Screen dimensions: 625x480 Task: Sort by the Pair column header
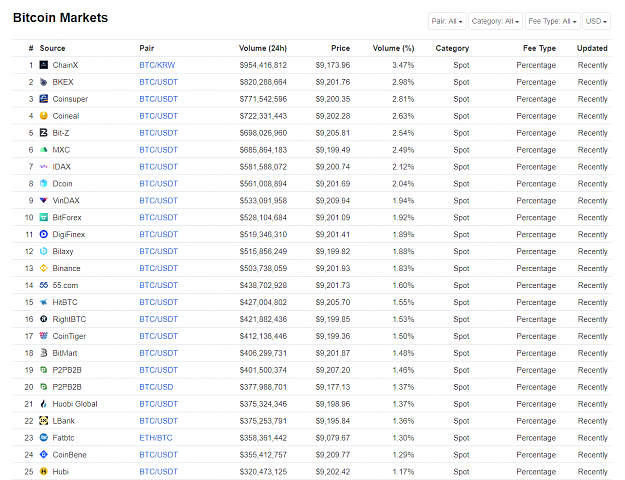[147, 48]
